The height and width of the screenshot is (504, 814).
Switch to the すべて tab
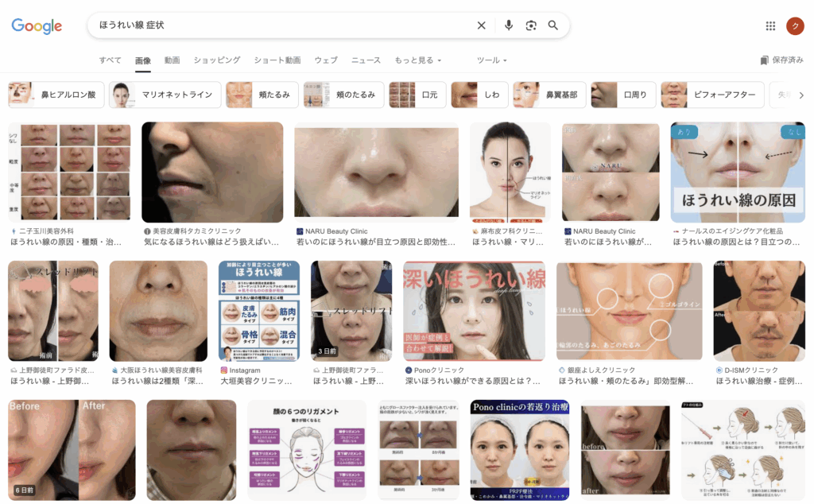(110, 60)
